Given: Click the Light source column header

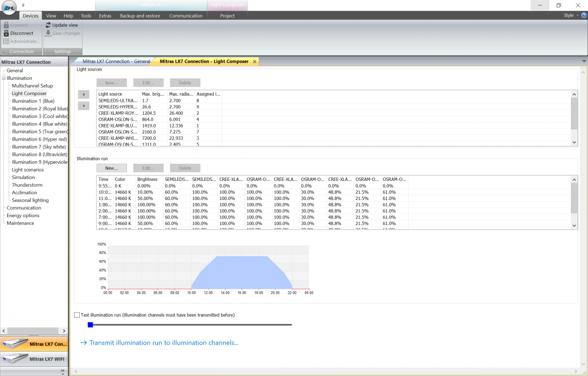Looking at the screenshot, I should 118,94.
